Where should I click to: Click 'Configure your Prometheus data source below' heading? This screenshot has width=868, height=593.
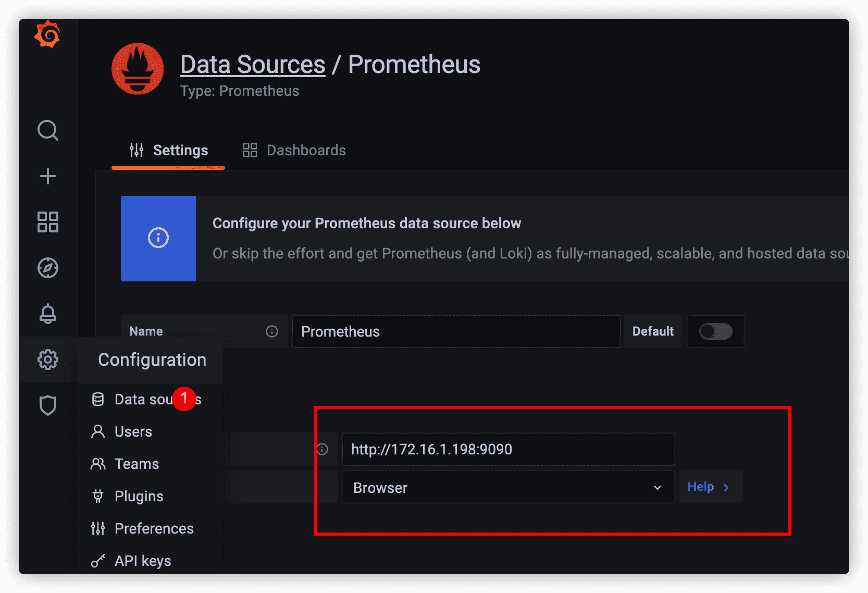[367, 224]
